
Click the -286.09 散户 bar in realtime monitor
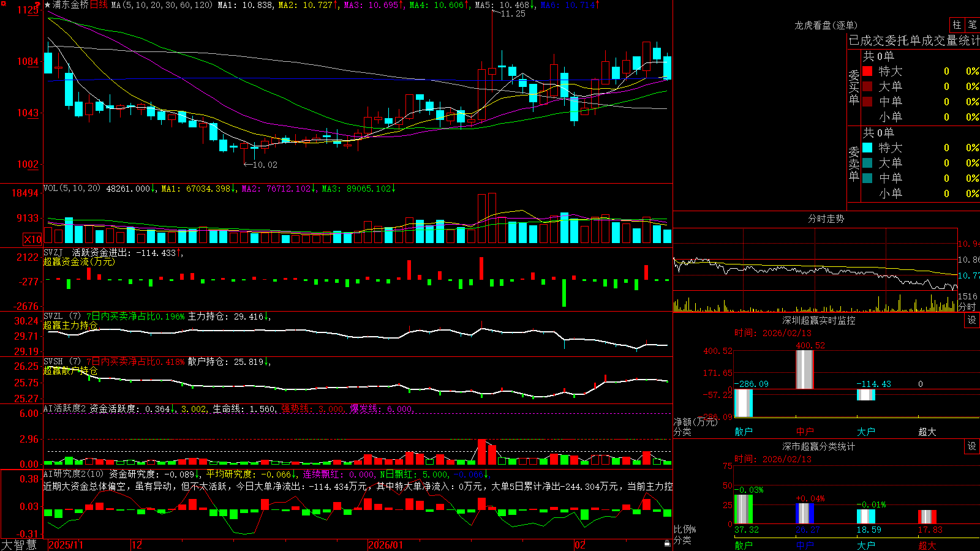(x=744, y=403)
